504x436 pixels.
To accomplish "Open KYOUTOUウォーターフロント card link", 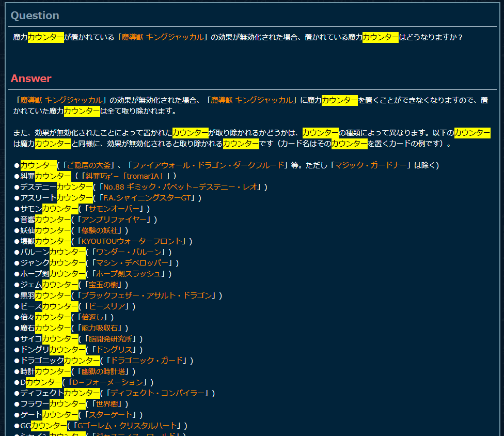I will pyautogui.click(x=132, y=241).
